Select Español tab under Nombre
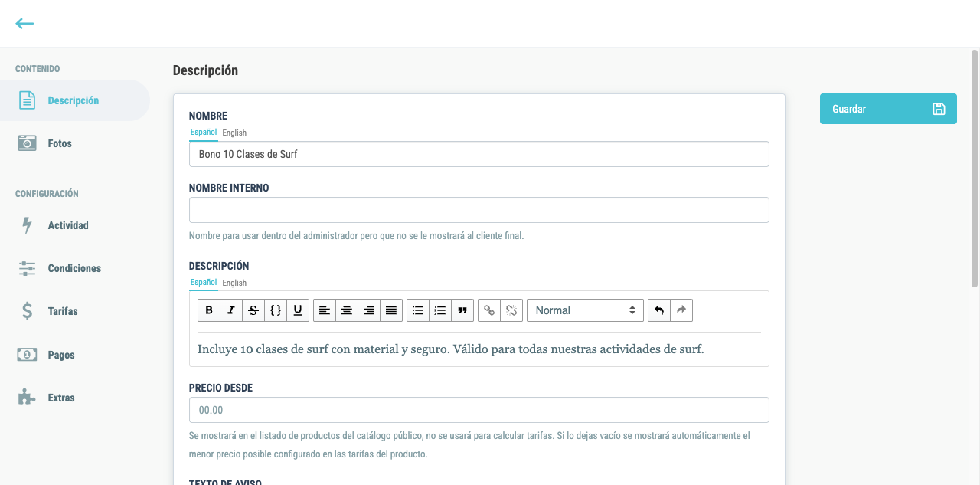This screenshot has height=485, width=980. point(204,133)
